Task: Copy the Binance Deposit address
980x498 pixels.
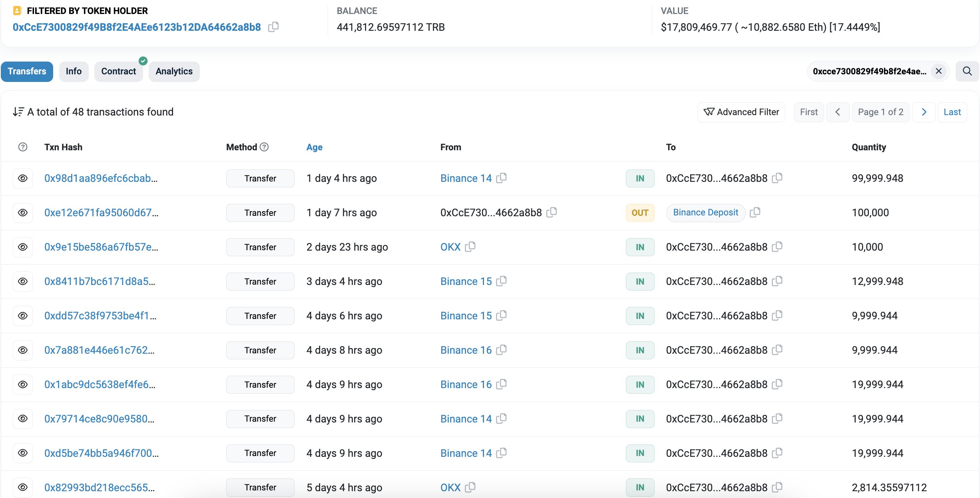Action: (x=755, y=212)
